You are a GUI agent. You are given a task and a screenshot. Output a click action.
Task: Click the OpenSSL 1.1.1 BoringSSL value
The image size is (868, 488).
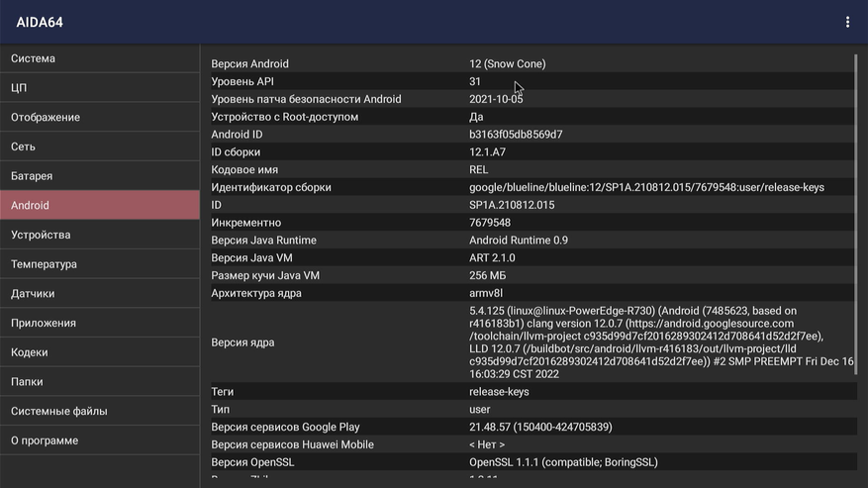[x=563, y=462]
